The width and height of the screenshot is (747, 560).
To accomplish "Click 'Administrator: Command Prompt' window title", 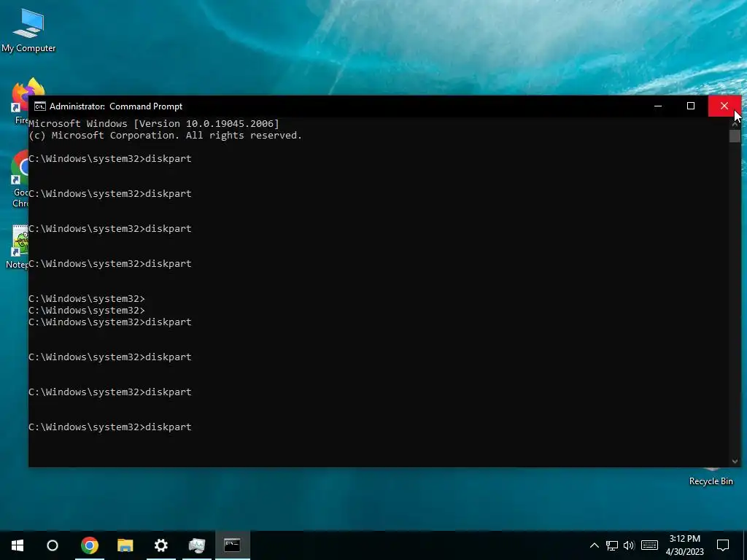I will tap(116, 106).
